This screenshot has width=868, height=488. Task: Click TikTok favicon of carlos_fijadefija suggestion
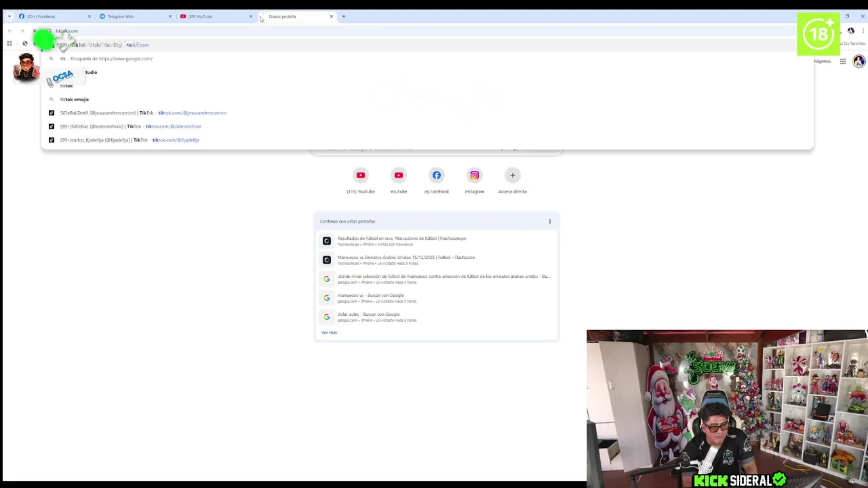pos(51,140)
